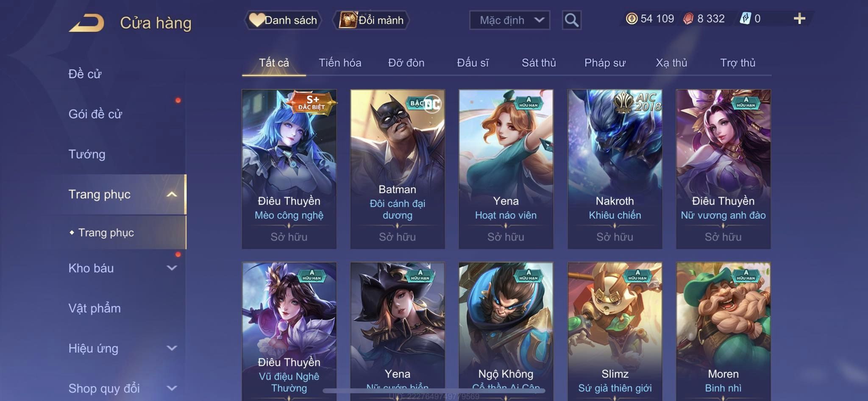Image resolution: width=868 pixels, height=401 pixels.
Task: Click the plus icon to add currency
Action: click(x=799, y=19)
